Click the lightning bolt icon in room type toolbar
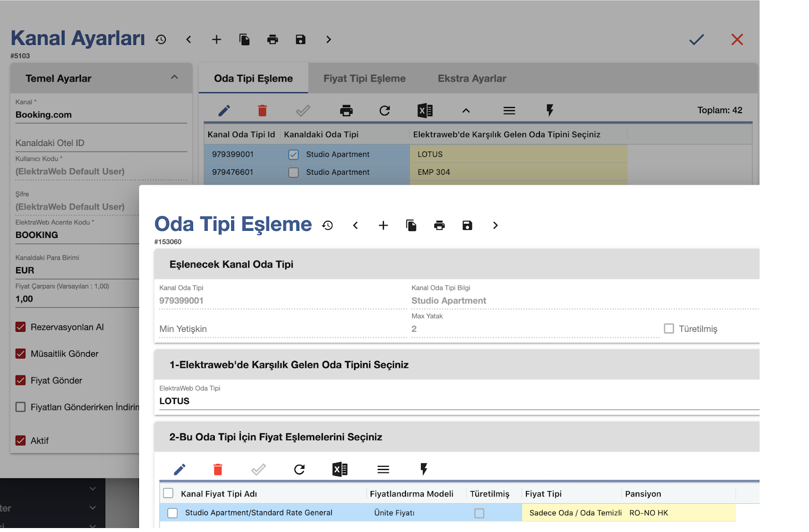The height and width of the screenshot is (532, 809). click(550, 111)
